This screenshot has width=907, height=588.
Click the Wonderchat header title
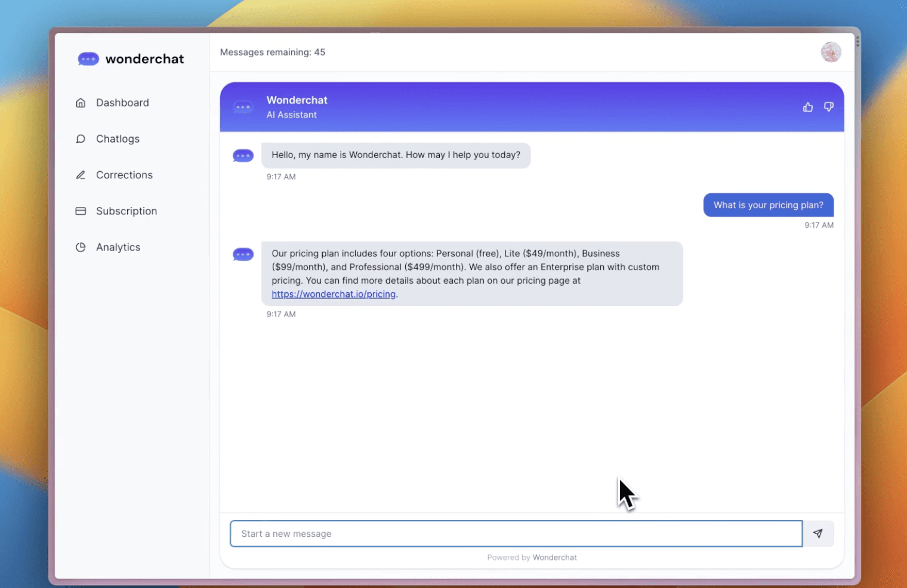click(x=297, y=100)
